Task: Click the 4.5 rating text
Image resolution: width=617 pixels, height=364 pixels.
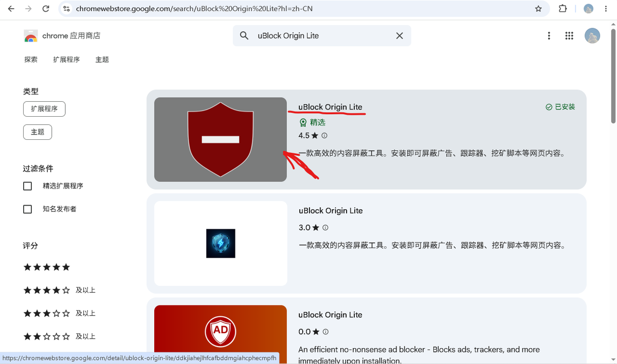Action: click(x=304, y=136)
